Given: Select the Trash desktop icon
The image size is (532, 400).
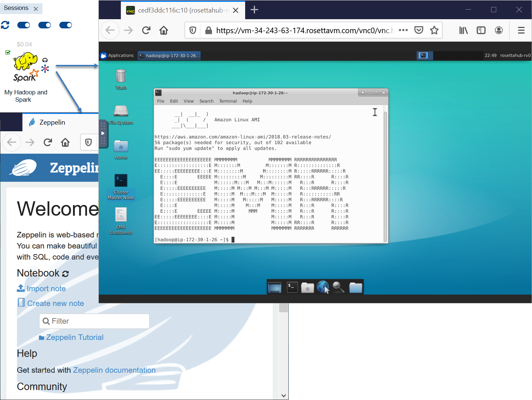Looking at the screenshot, I should click(121, 79).
